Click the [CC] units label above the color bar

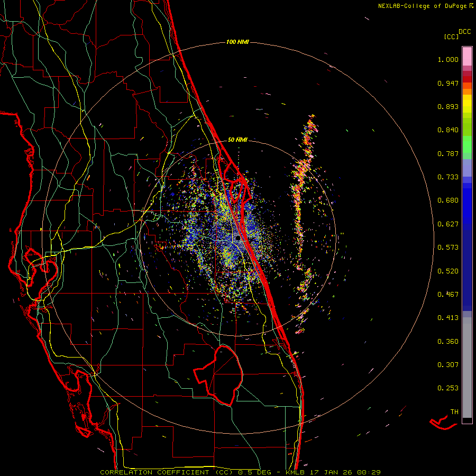click(451, 36)
